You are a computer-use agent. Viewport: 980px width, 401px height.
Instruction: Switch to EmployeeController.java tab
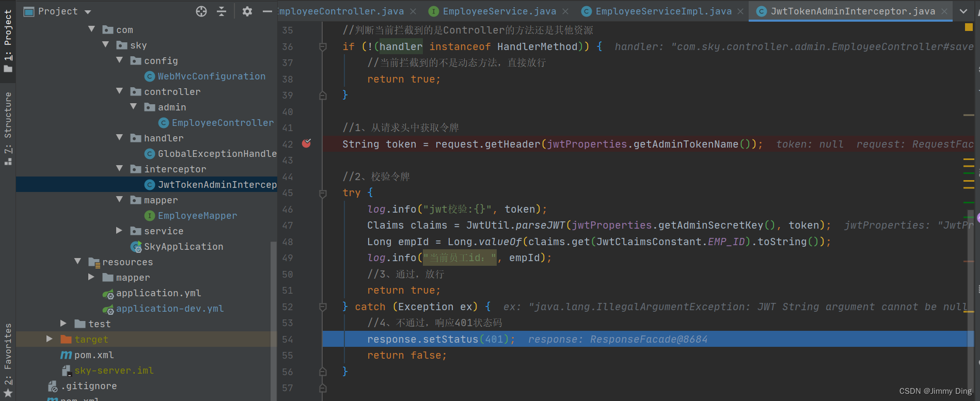341,11
